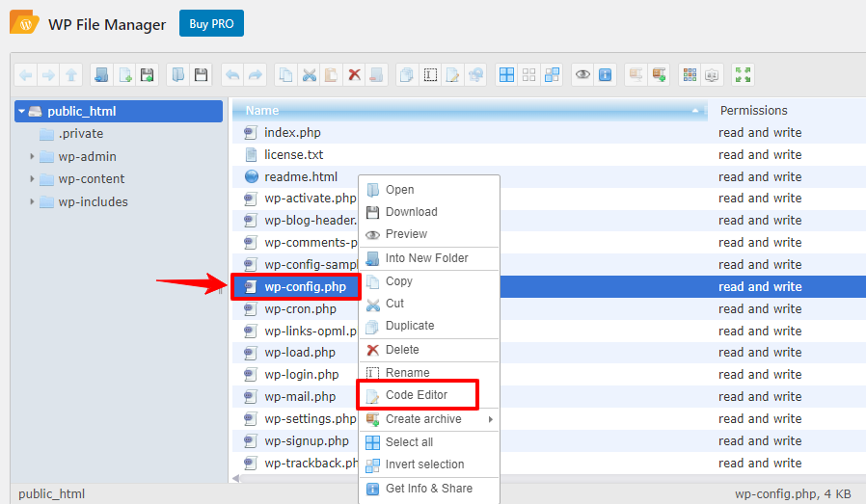The image size is (866, 504).
Task: Click the red X delete toolbar icon
Action: click(x=354, y=74)
